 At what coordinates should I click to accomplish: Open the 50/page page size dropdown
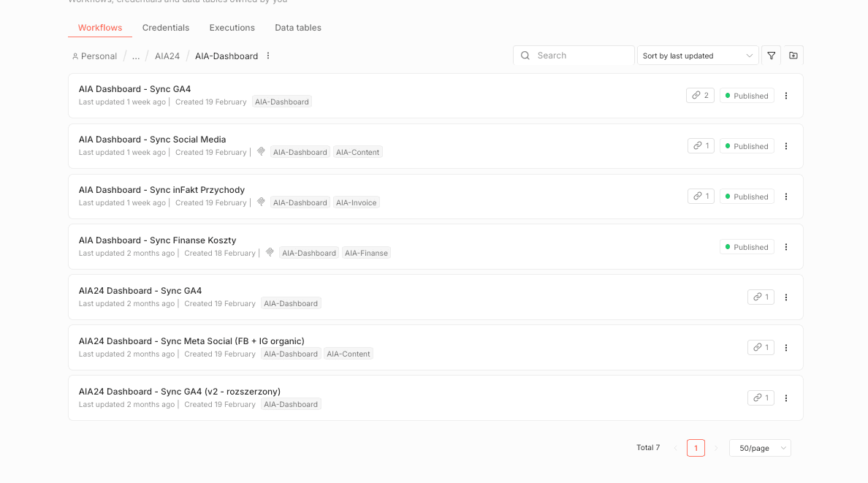tap(760, 448)
